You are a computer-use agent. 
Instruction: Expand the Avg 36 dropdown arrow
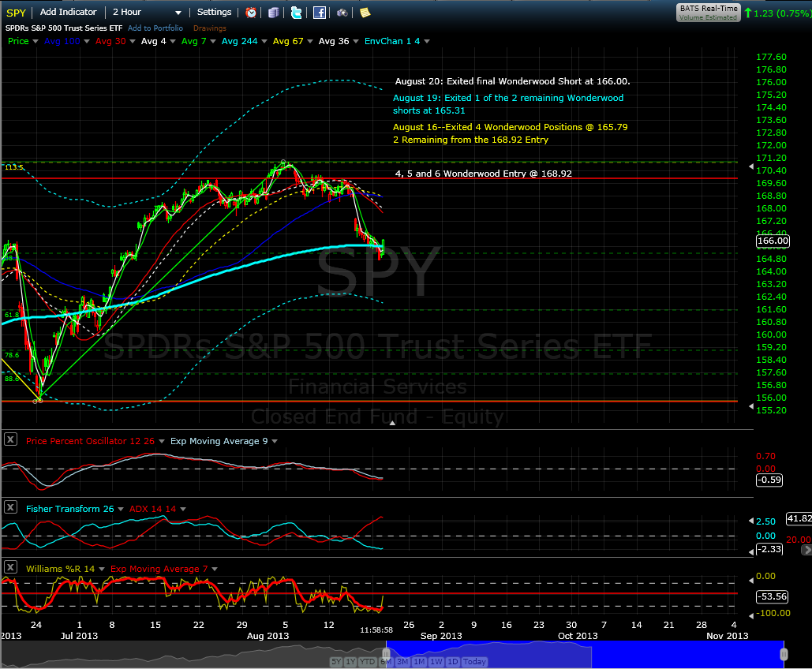click(355, 42)
